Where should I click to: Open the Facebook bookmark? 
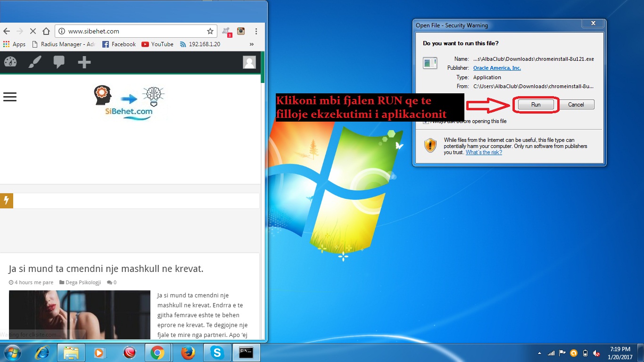click(119, 44)
